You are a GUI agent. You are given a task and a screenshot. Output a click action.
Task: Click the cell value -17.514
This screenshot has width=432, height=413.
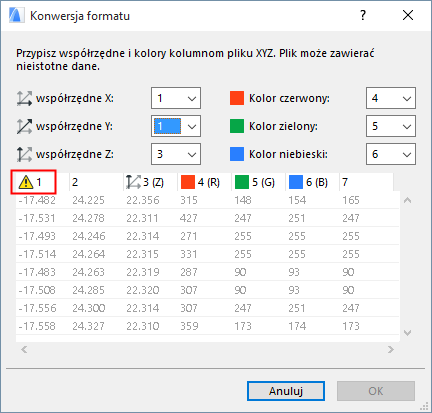point(37,254)
